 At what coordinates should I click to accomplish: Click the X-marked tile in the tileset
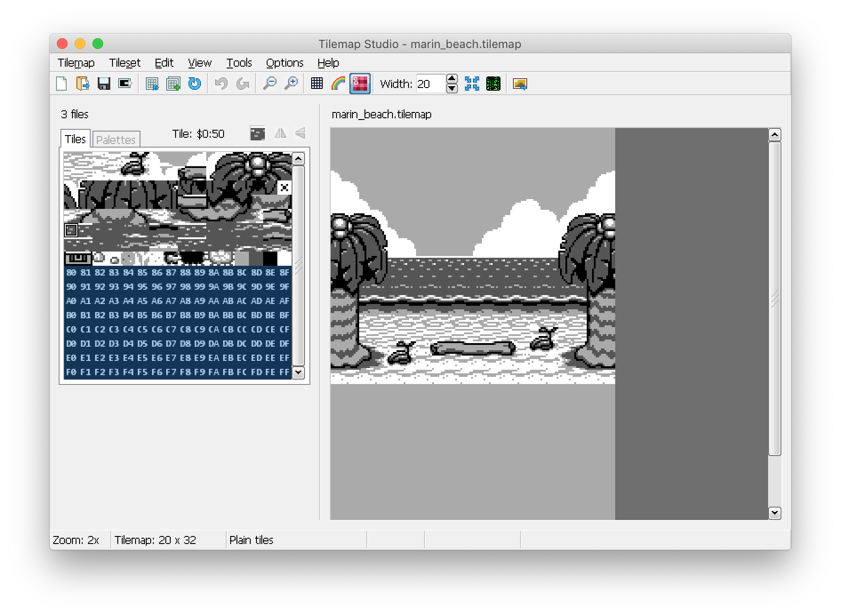[x=284, y=188]
